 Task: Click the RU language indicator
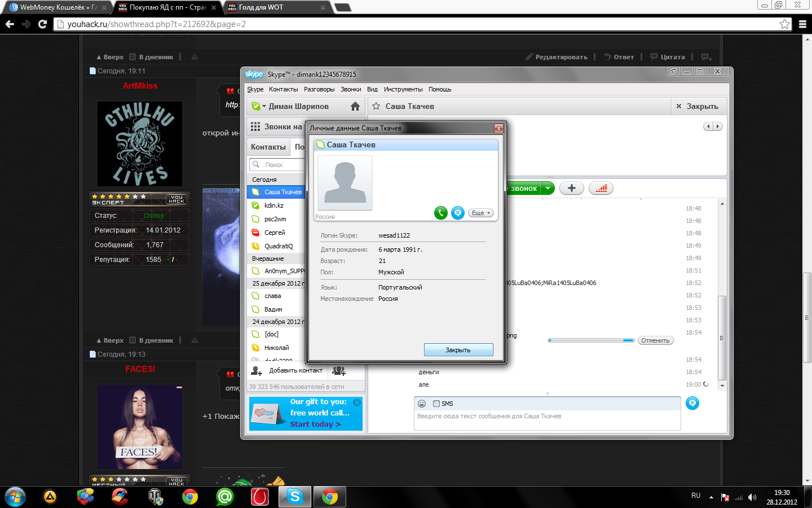tap(696, 496)
